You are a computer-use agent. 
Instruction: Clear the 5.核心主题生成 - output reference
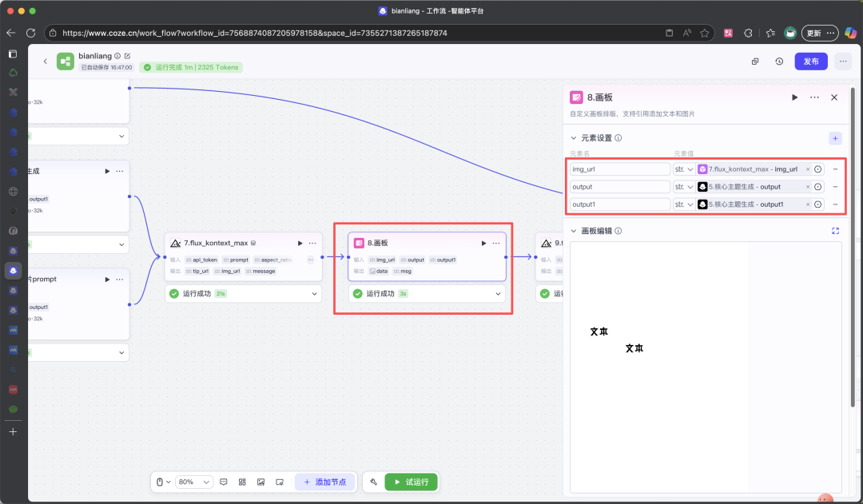(807, 187)
